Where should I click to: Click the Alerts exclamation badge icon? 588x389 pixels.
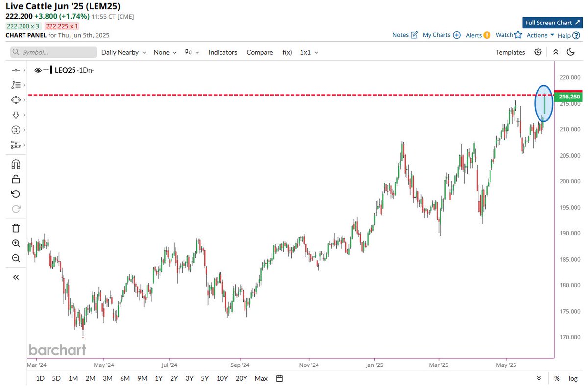coord(487,35)
